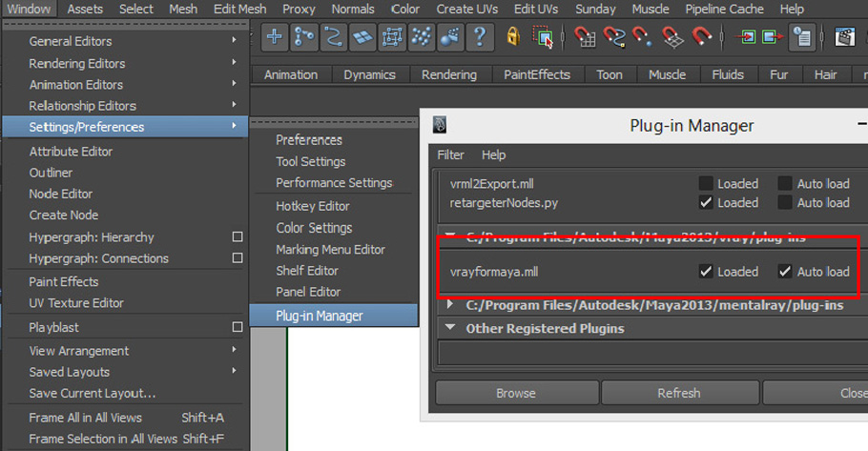Expand Animation Editors submenu
The height and width of the screenshot is (451, 868).
point(234,83)
